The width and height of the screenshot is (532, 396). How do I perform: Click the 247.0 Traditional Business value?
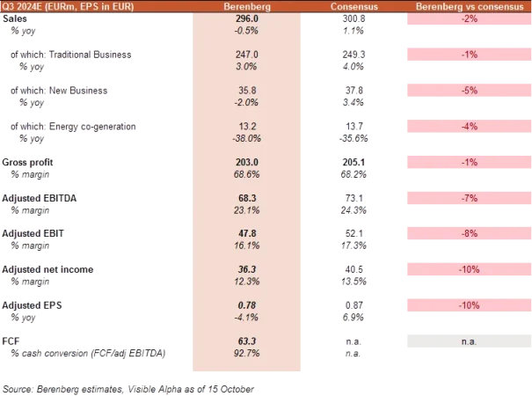[246, 55]
